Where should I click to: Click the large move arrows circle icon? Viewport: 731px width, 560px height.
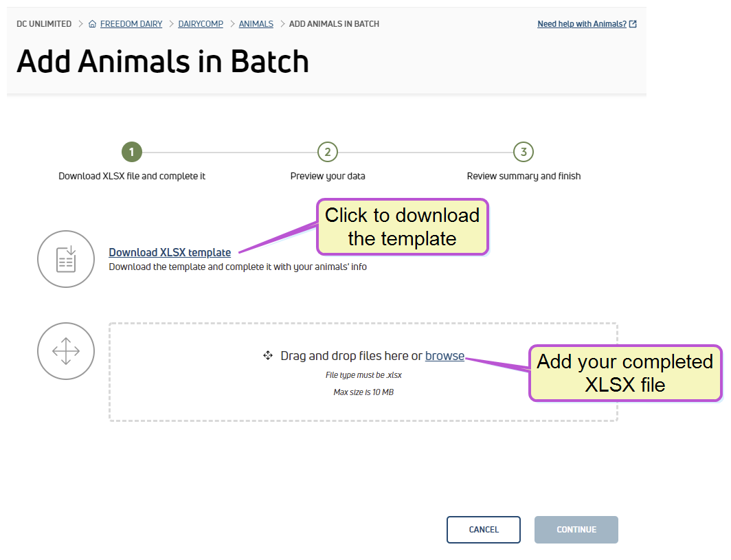(66, 351)
